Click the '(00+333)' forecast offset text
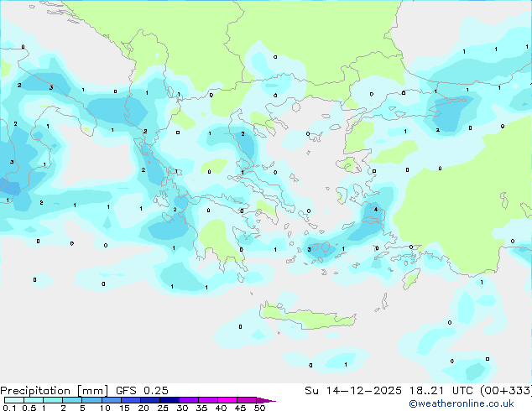 (x=506, y=391)
